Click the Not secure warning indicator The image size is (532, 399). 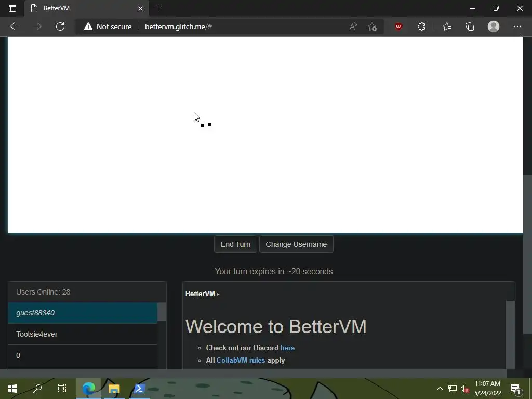(x=108, y=26)
